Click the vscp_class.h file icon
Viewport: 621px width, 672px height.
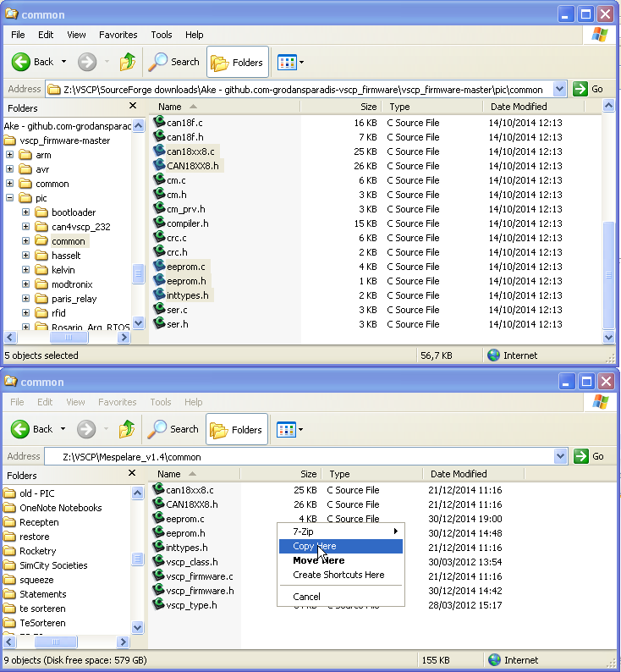(158, 561)
